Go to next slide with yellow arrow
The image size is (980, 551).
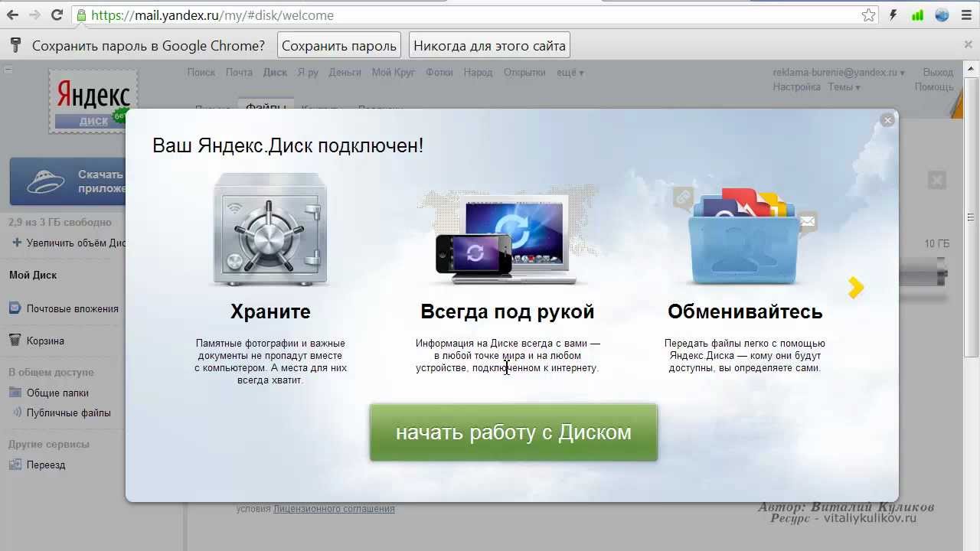pyautogui.click(x=856, y=287)
